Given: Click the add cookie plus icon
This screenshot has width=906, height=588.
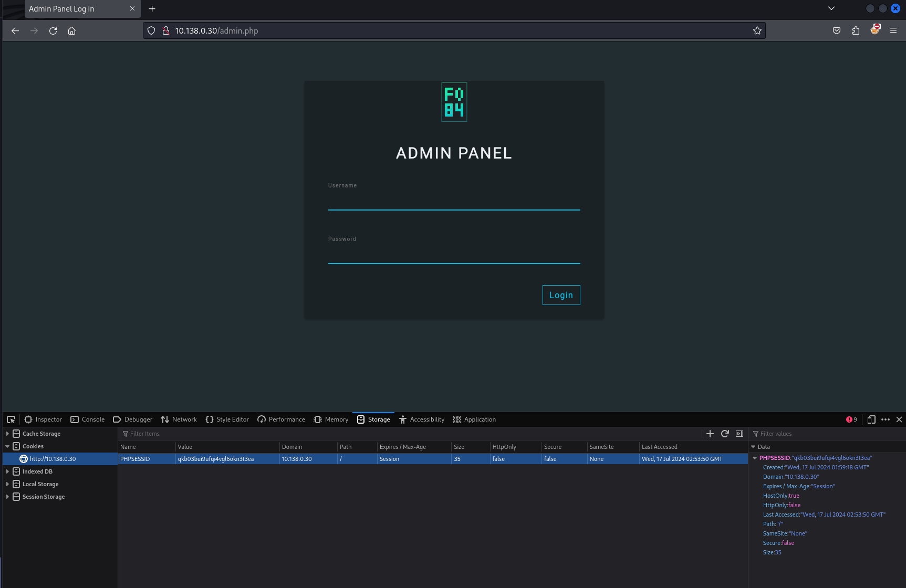Looking at the screenshot, I should [710, 434].
